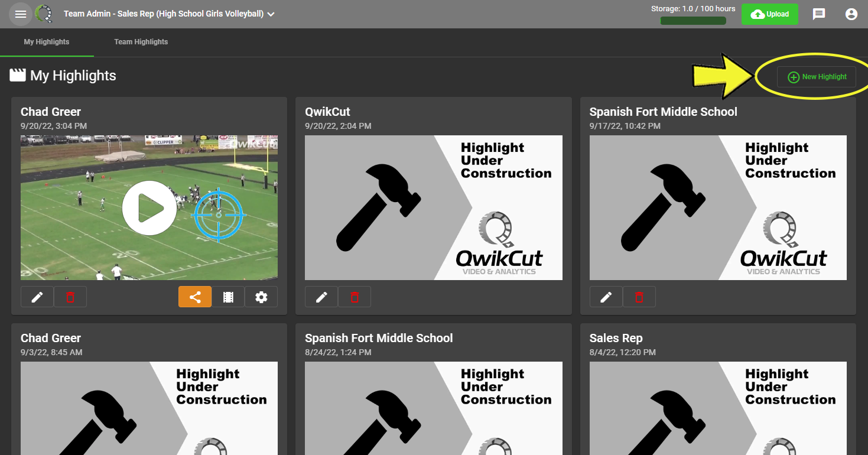Viewport: 868px width, 455px height.
Task: Click the 'Storage: 1.0 / 100 hours' text
Action: pos(693,9)
